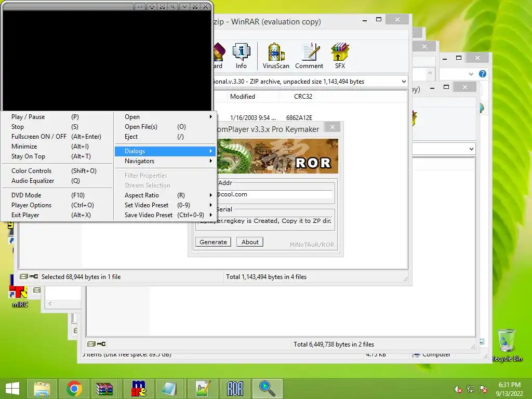Click 'Total 6,449,738 bytes in 2 files' status text
Viewport: 532px width, 399px height.
click(x=334, y=344)
